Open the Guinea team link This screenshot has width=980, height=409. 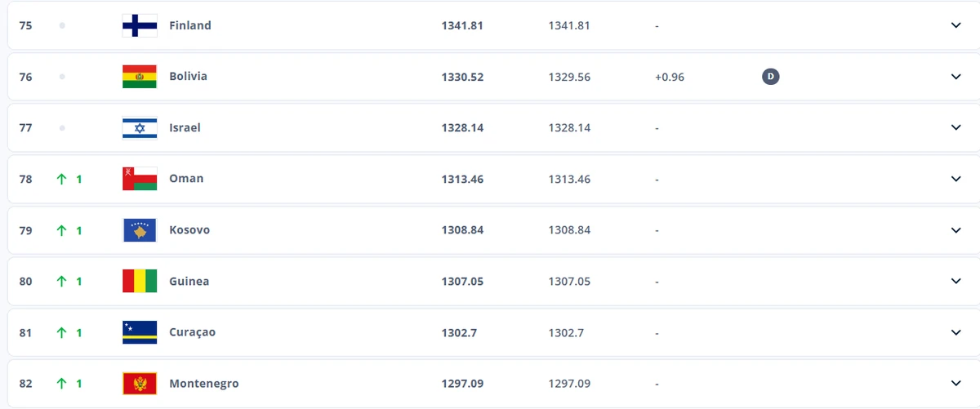coord(189,281)
